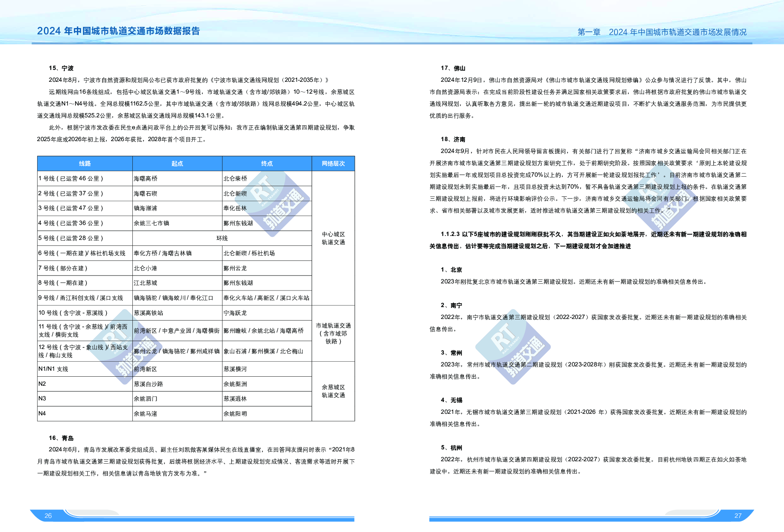Select cell '北仑柴桥'

[x=267, y=178]
